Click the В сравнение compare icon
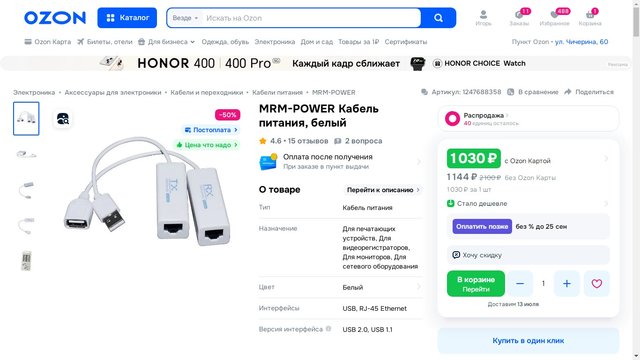The image size is (640, 360). tap(533, 92)
